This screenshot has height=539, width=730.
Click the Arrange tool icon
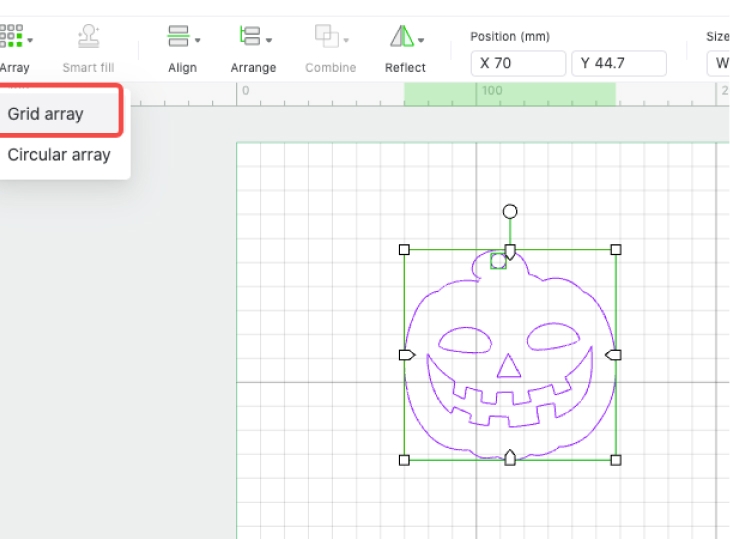pos(249,37)
